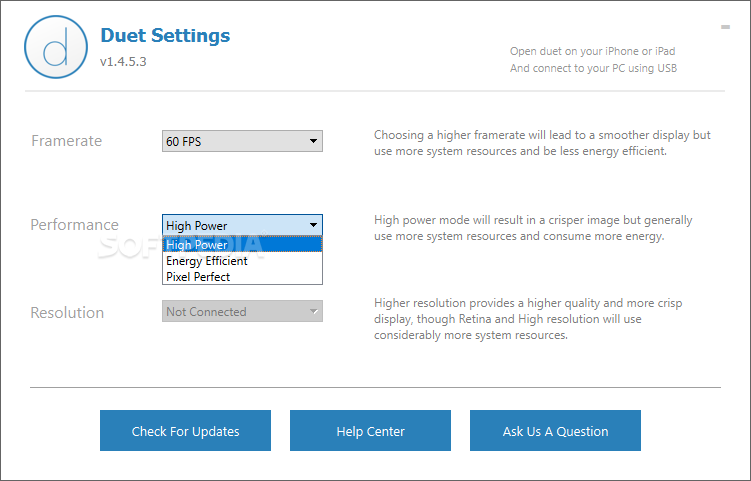Image resolution: width=751 pixels, height=481 pixels.
Task: Click 'Open duet on your iPhone or iPad' text
Action: pos(592,51)
